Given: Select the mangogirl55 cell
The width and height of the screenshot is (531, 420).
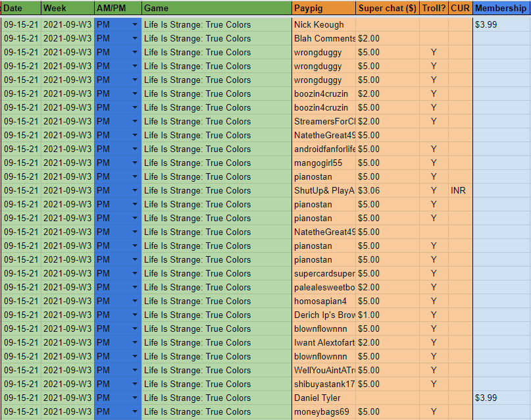Looking at the screenshot, I should [324, 163].
